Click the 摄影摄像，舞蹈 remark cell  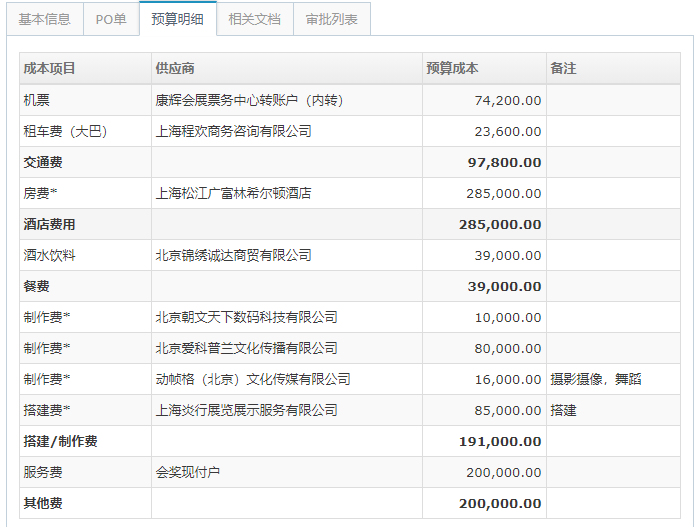[596, 379]
